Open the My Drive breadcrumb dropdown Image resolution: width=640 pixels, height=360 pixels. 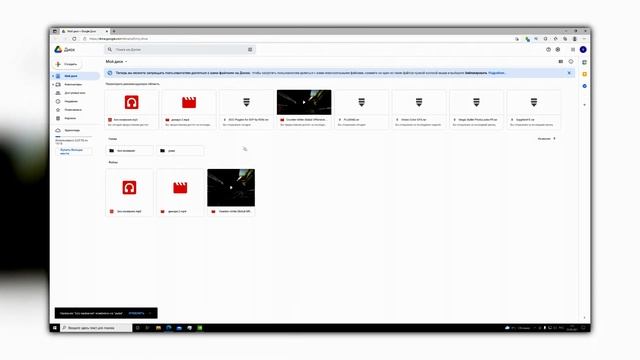tap(117, 62)
